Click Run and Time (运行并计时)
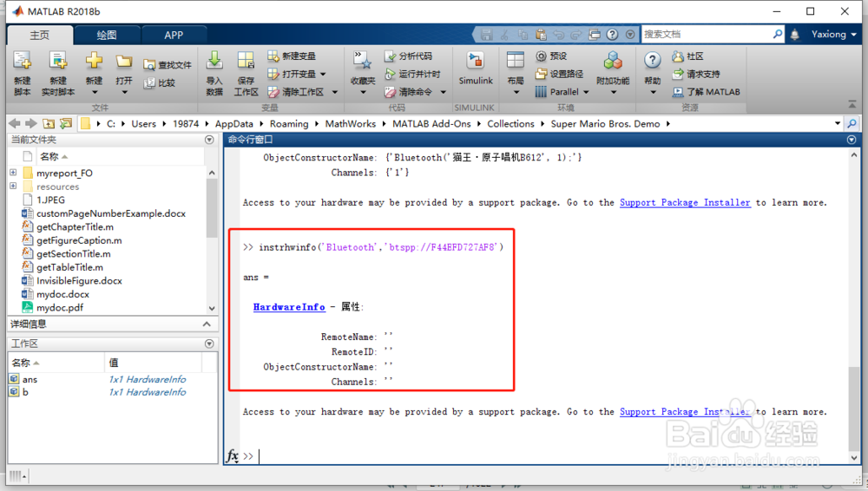 pyautogui.click(x=413, y=74)
